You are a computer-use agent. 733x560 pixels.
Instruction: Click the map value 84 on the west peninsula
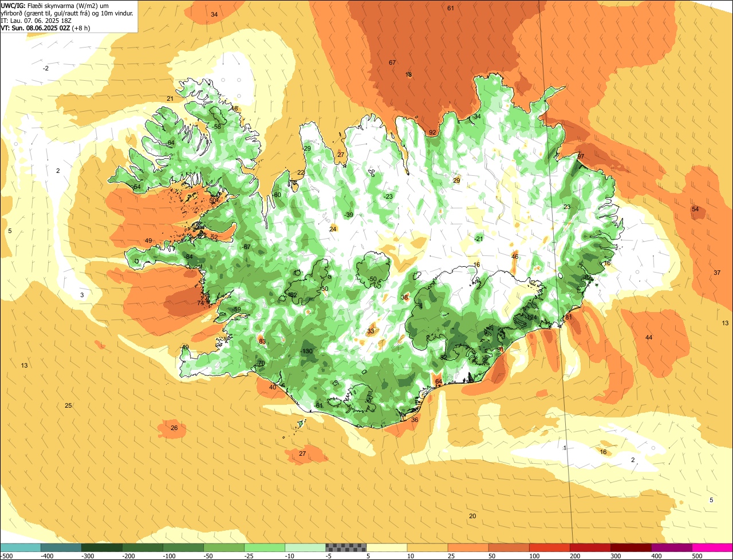[x=189, y=257]
